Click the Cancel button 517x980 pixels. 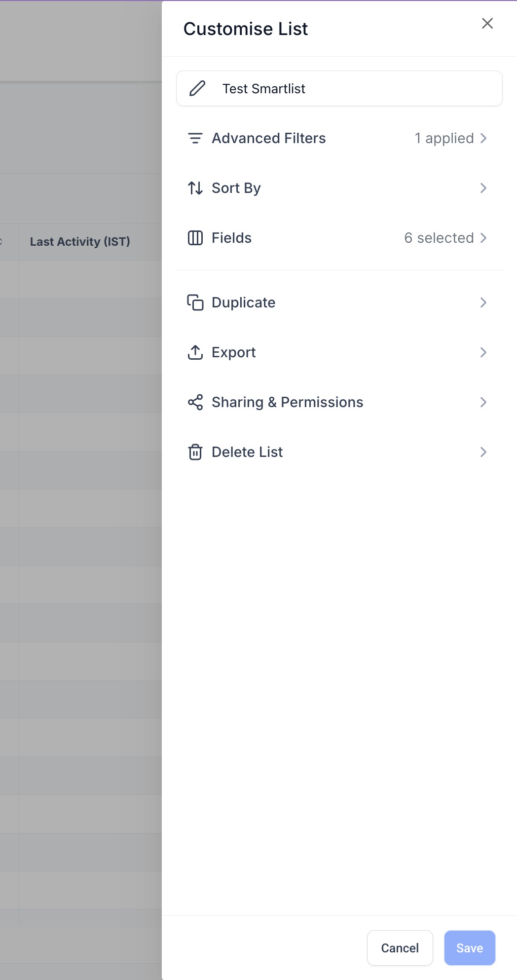point(400,947)
